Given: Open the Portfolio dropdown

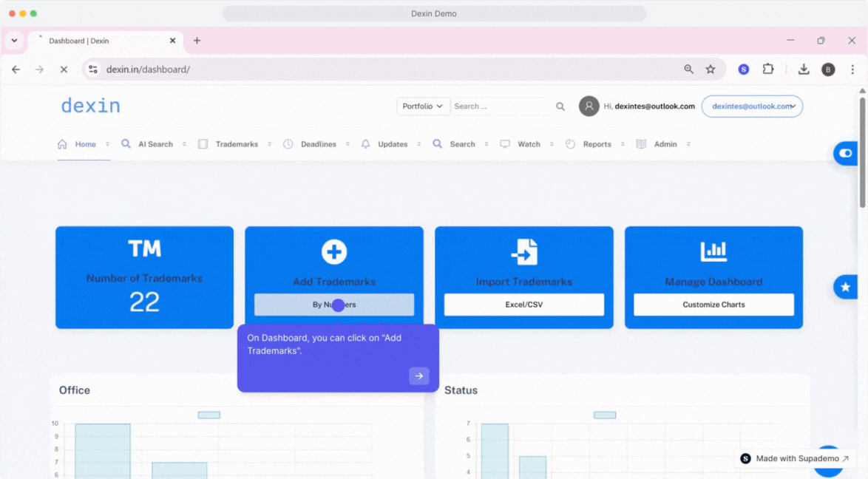Looking at the screenshot, I should click(x=423, y=106).
